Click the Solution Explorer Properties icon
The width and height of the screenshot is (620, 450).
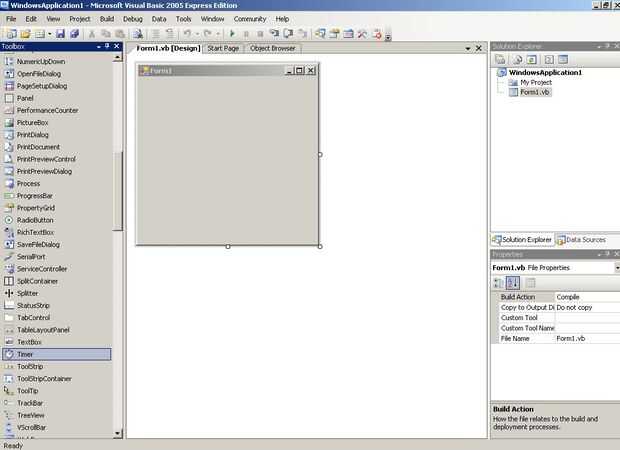(x=500, y=60)
